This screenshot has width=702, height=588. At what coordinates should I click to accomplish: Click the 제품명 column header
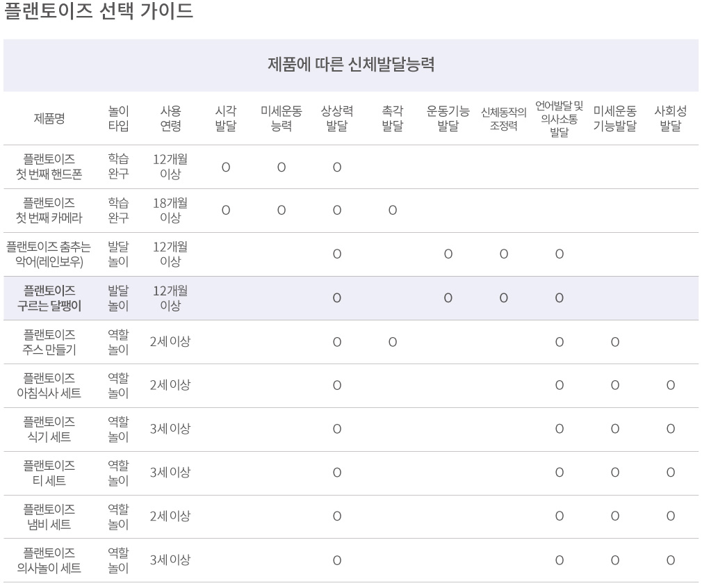coord(49,118)
